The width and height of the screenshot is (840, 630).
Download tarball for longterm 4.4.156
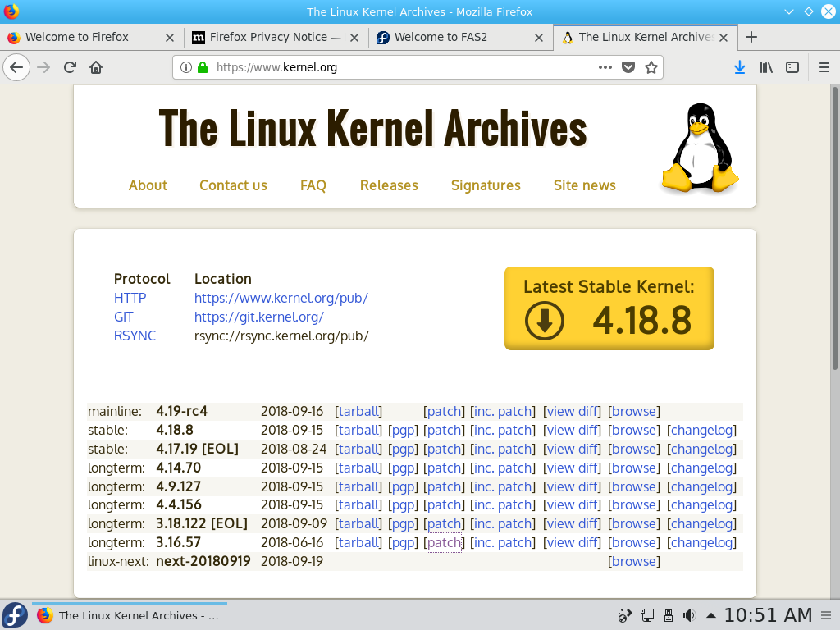click(x=358, y=504)
